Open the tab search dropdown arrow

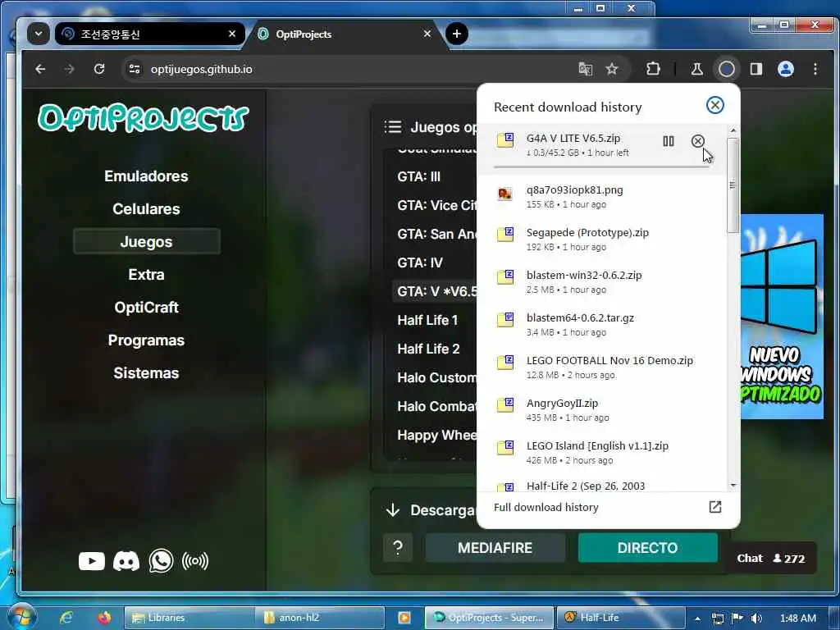[38, 34]
